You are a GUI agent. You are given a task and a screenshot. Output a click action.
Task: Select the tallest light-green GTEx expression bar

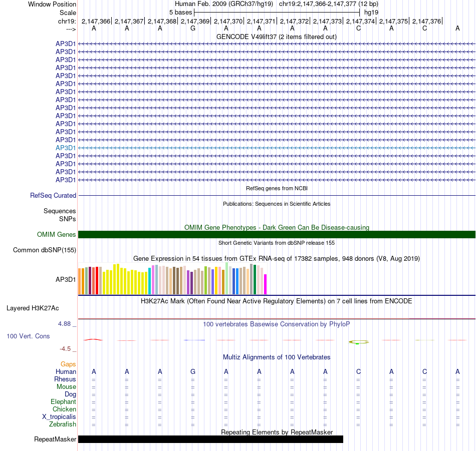coord(227,278)
